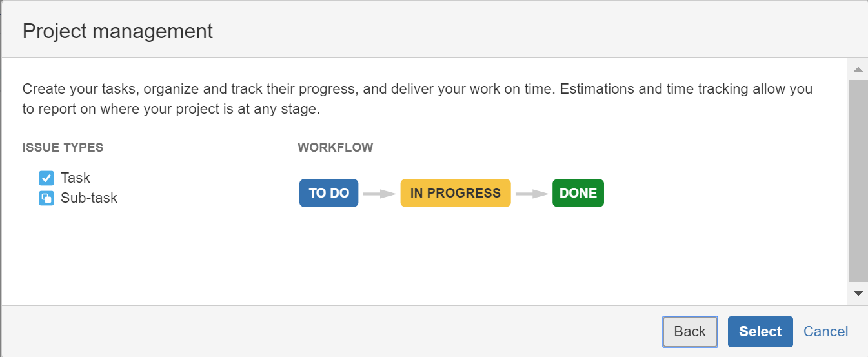Click the vertical scrollbar thumb
Viewport: 868px width, 357px height.
click(x=858, y=181)
